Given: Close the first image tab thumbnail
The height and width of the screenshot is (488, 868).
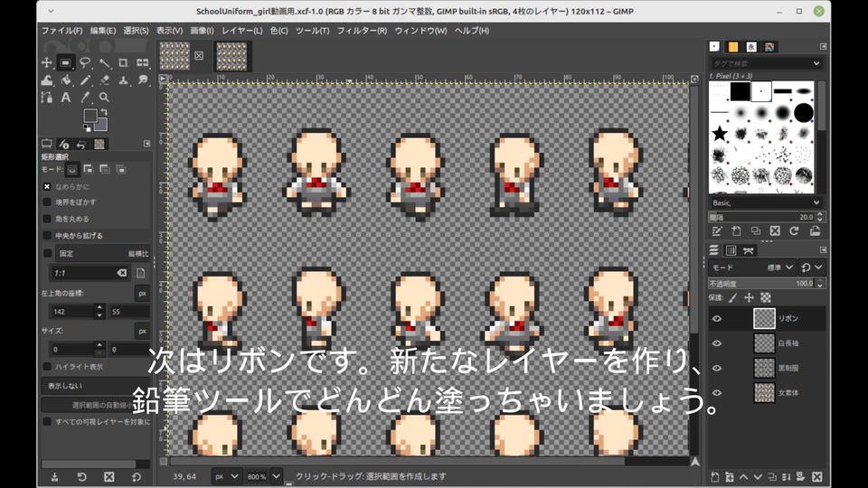Looking at the screenshot, I should (199, 55).
